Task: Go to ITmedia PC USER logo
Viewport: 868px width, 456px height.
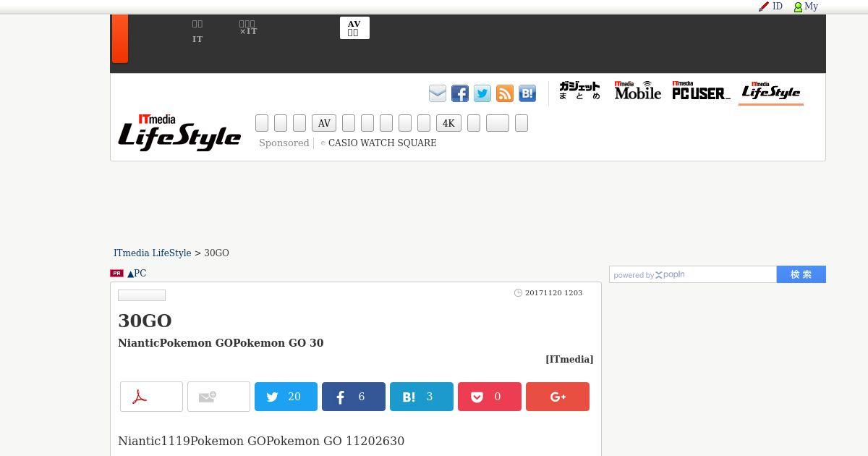Action: point(701,90)
